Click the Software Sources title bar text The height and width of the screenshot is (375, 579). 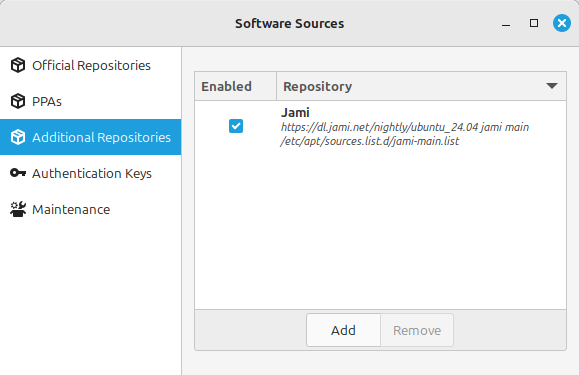290,24
